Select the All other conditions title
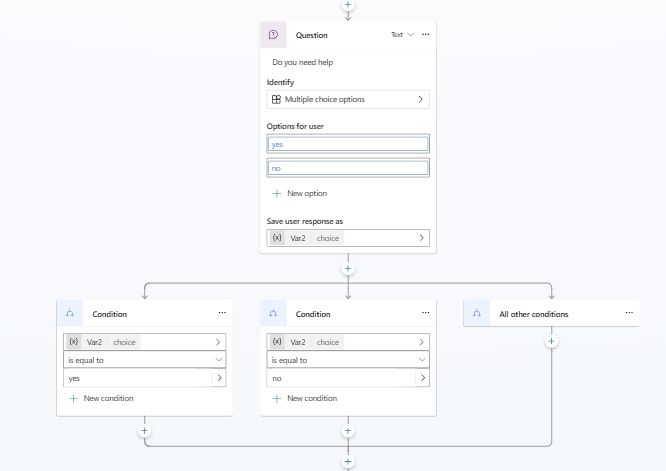Screen dimensions: 666x471 (534, 314)
